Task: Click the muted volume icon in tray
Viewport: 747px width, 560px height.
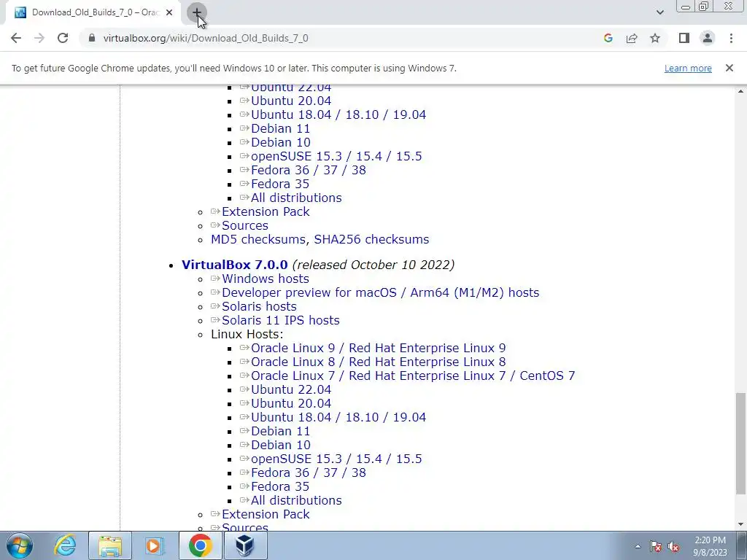Action: pos(673,547)
